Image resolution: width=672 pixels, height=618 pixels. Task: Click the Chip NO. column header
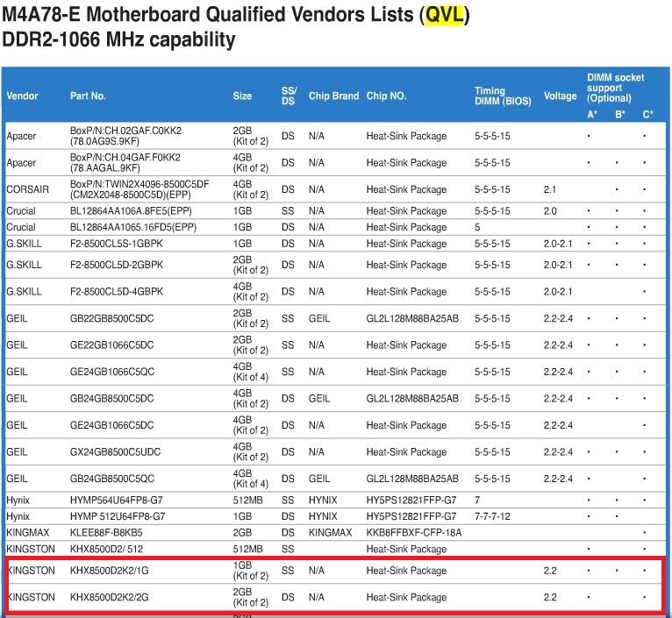coord(386,96)
